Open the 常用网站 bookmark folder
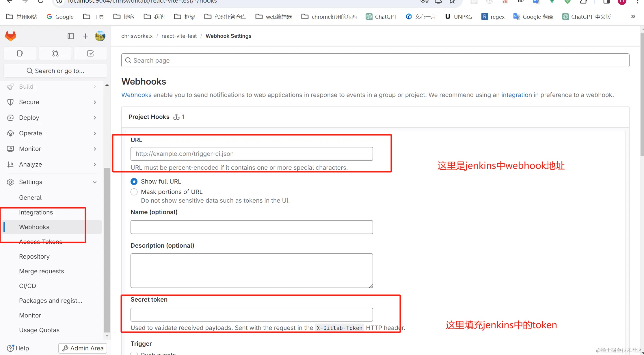Image resolution: width=644 pixels, height=355 pixels. (x=22, y=17)
